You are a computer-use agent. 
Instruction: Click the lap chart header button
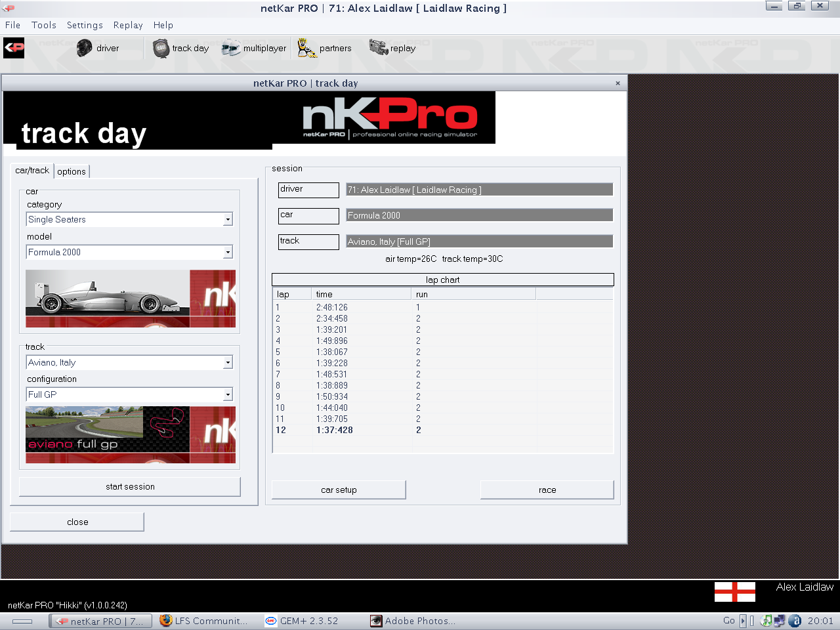pos(443,280)
